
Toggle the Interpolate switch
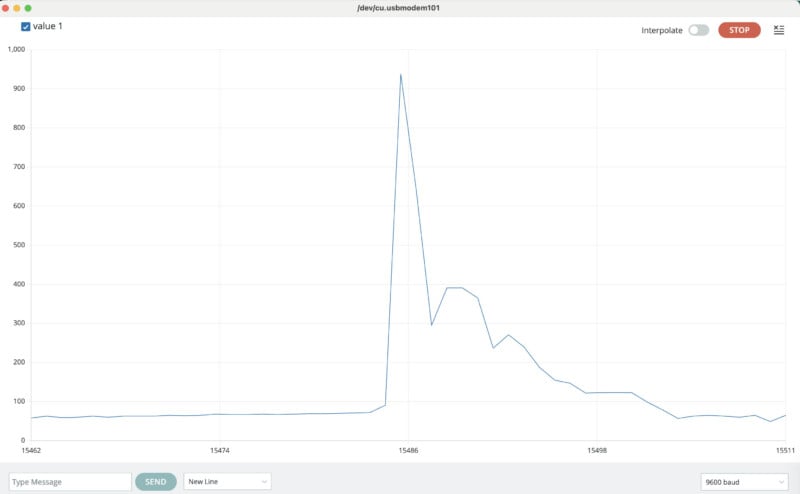tap(698, 30)
